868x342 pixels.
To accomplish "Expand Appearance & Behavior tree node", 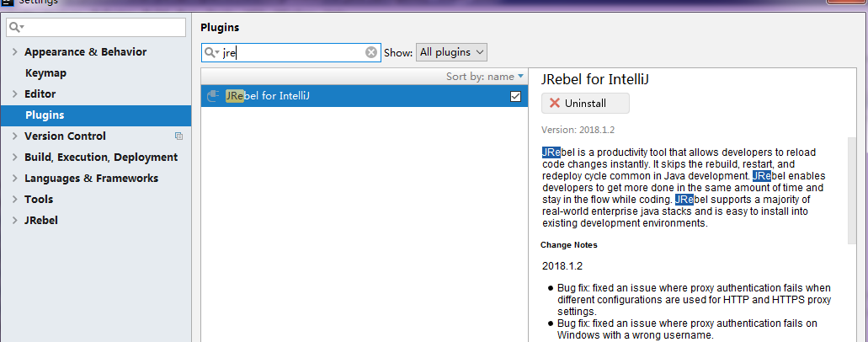I will (15, 52).
